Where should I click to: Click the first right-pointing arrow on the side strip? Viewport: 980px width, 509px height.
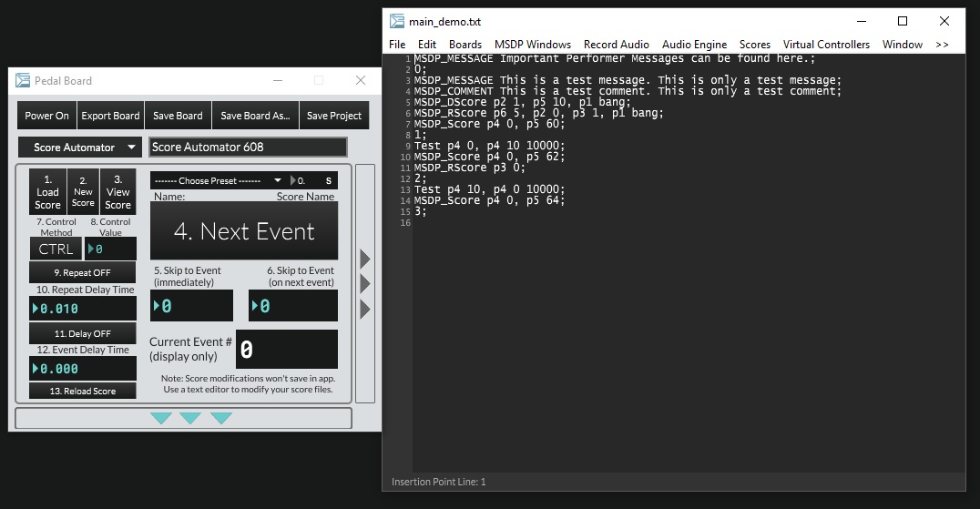pyautogui.click(x=365, y=260)
